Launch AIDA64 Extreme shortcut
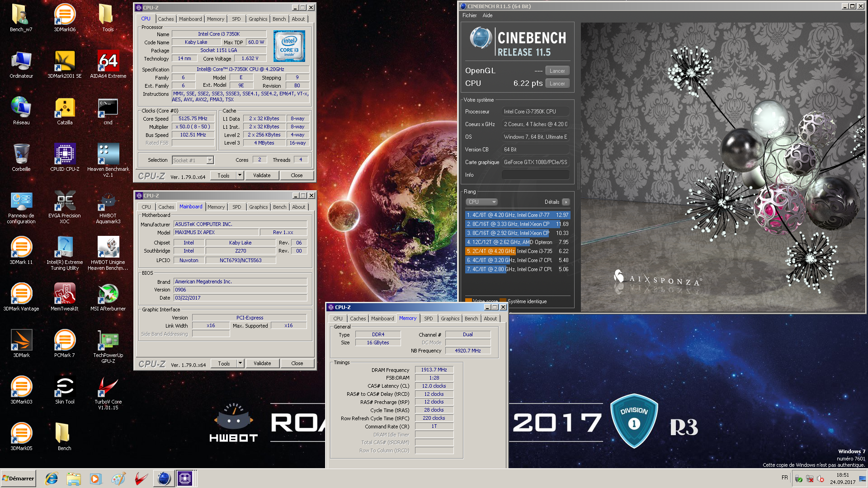Viewport: 868px width, 488px height. coord(108,65)
